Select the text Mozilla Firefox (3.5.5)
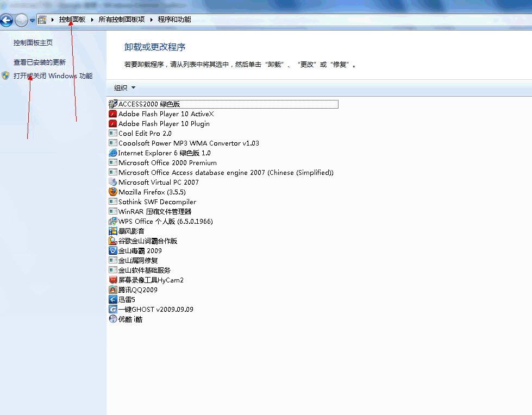Image resolution: width=532 pixels, height=415 pixels. coord(152,192)
